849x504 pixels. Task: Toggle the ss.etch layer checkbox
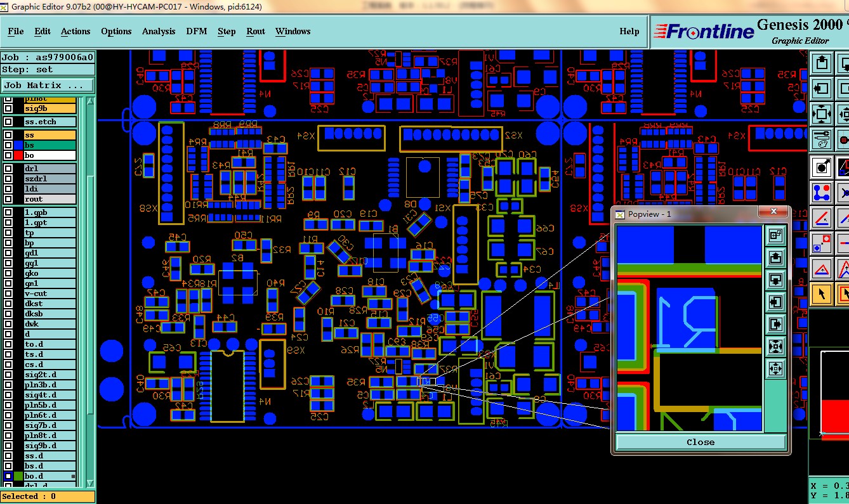click(8, 122)
